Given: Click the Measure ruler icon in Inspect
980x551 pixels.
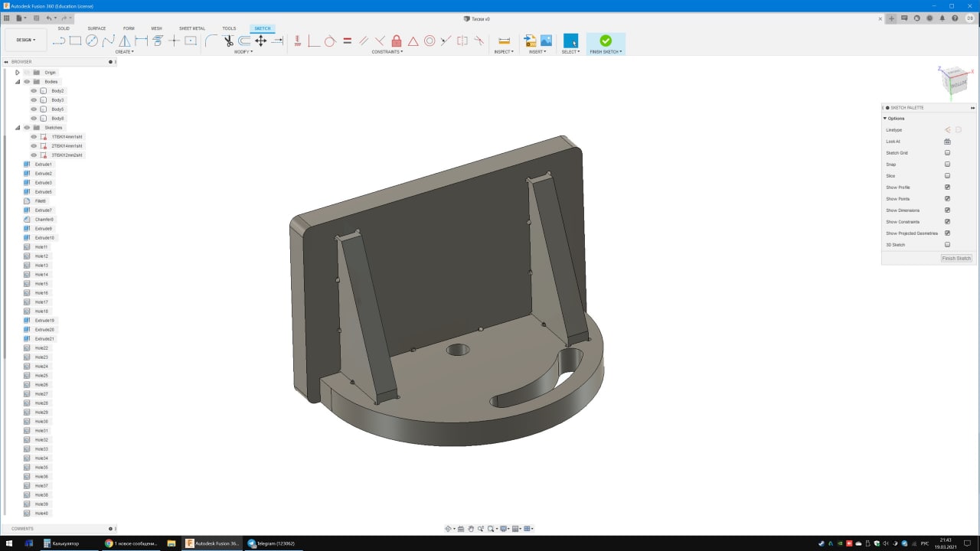Looking at the screenshot, I should tap(504, 41).
